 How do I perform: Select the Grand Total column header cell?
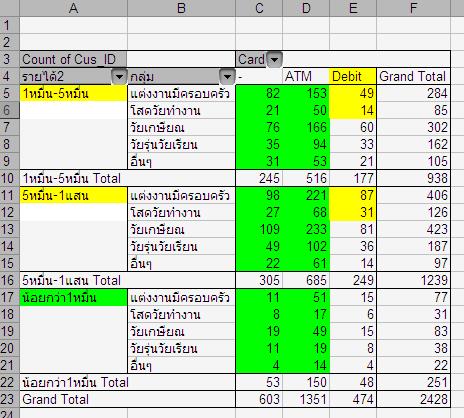[413, 77]
